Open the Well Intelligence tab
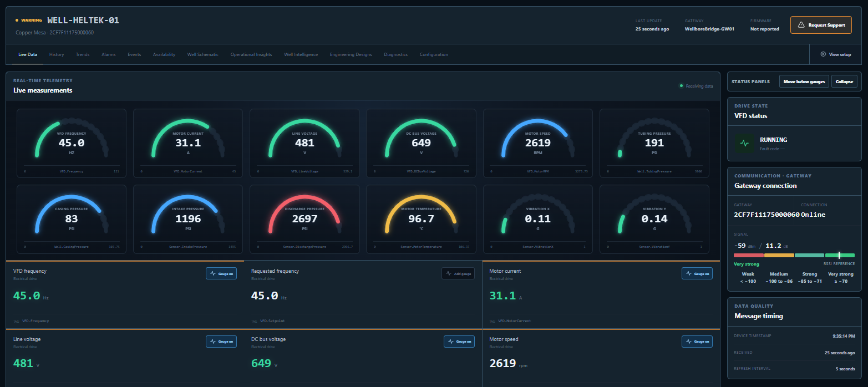868x387 pixels. pos(301,54)
